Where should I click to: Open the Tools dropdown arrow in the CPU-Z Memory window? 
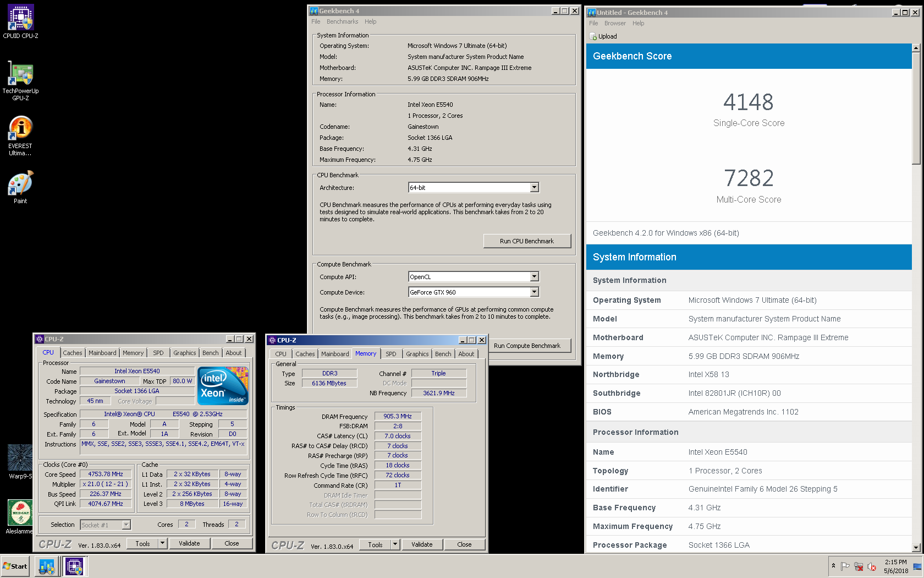pyautogui.click(x=395, y=544)
